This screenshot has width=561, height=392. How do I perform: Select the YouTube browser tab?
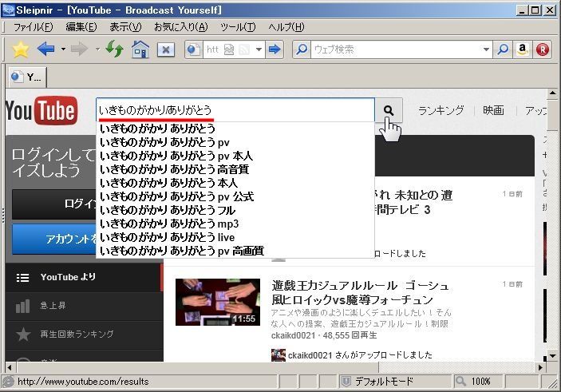coord(27,77)
